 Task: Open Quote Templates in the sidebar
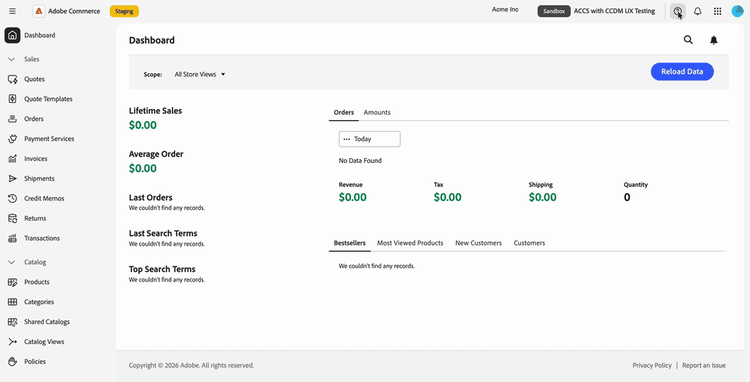point(48,99)
